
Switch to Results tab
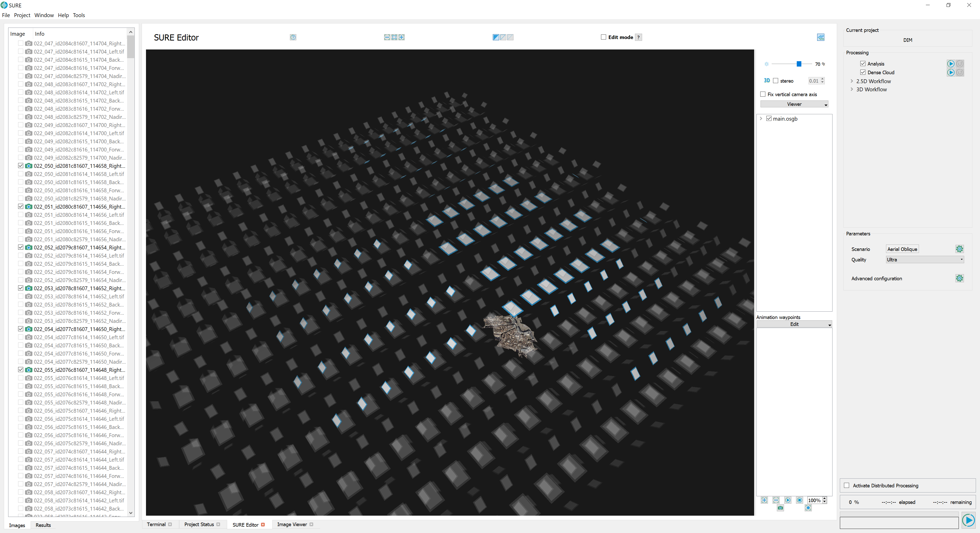pyautogui.click(x=43, y=525)
